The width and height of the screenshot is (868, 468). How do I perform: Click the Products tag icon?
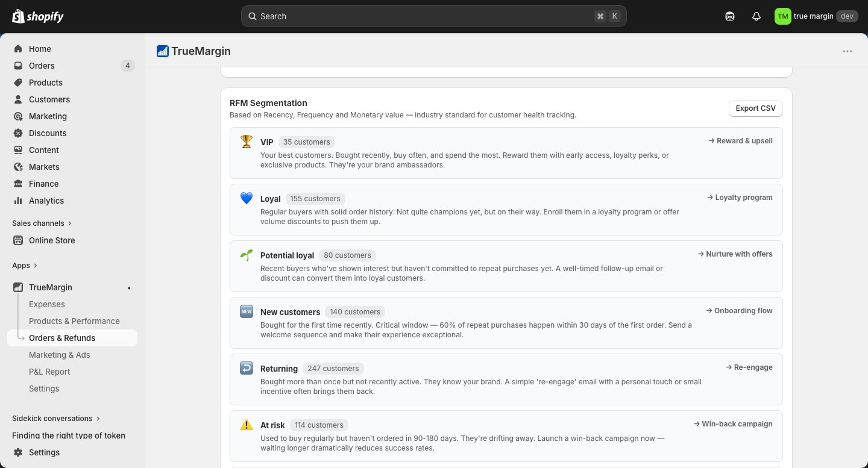(18, 83)
